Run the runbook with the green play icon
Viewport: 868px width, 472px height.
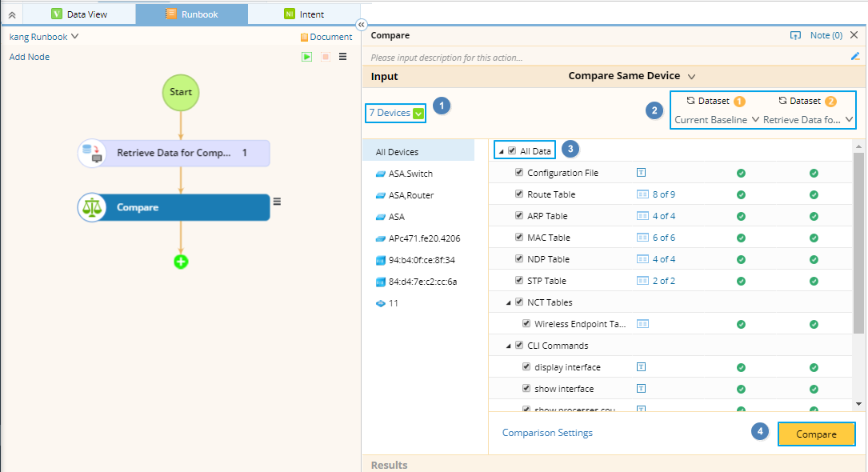pyautogui.click(x=307, y=56)
